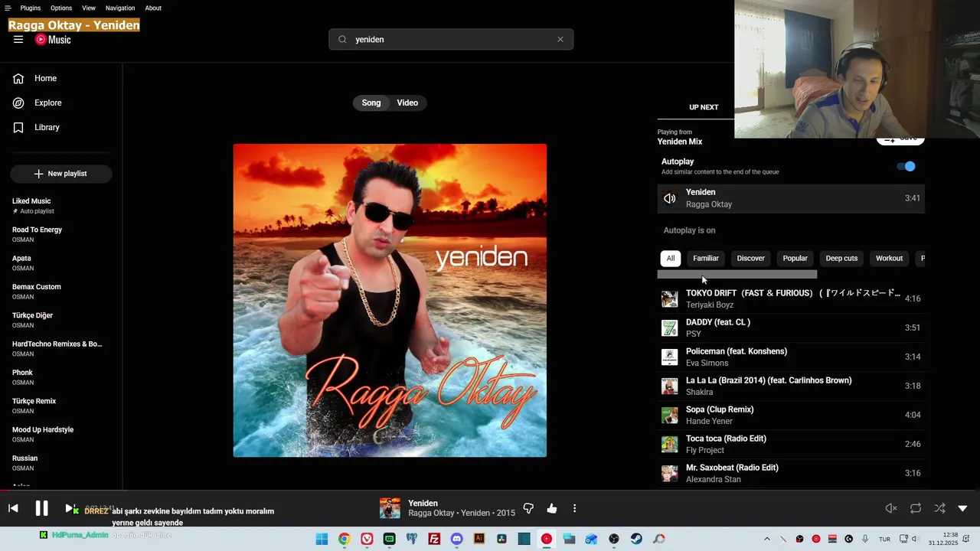Click the Ragga Oktay album artwork

point(390,300)
